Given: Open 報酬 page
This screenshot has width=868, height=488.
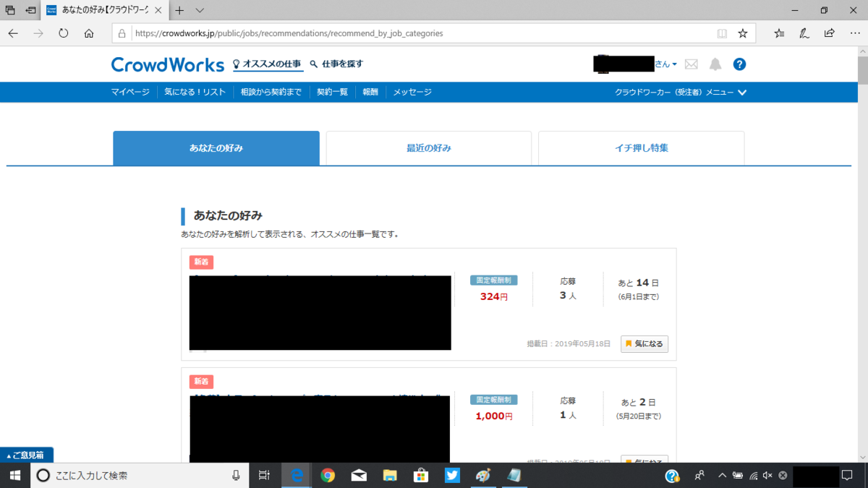Looking at the screenshot, I should 370,92.
